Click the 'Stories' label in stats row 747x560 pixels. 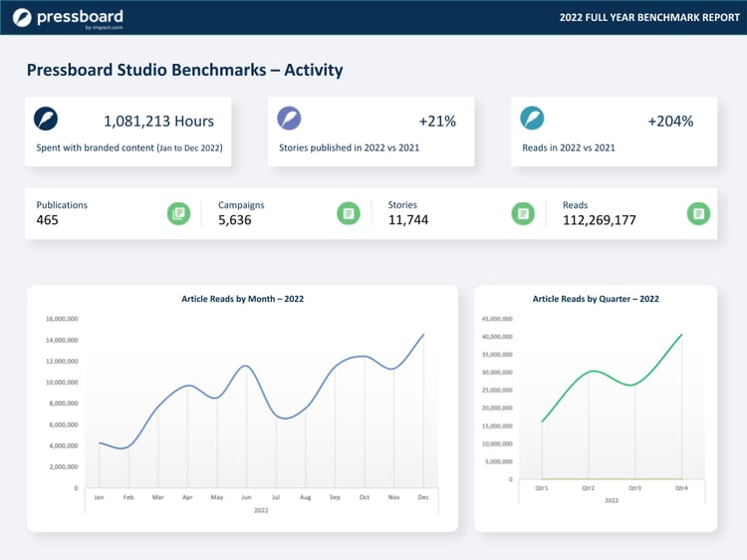click(402, 205)
